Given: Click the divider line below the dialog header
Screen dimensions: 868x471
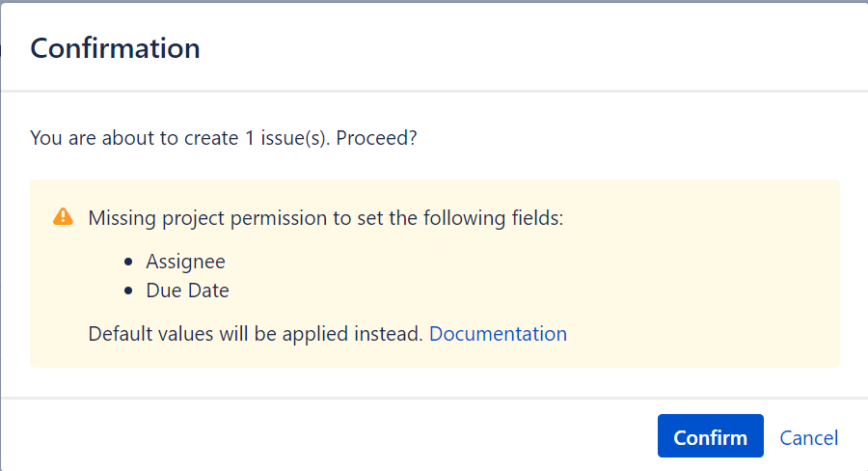Looking at the screenshot, I should point(434,92).
